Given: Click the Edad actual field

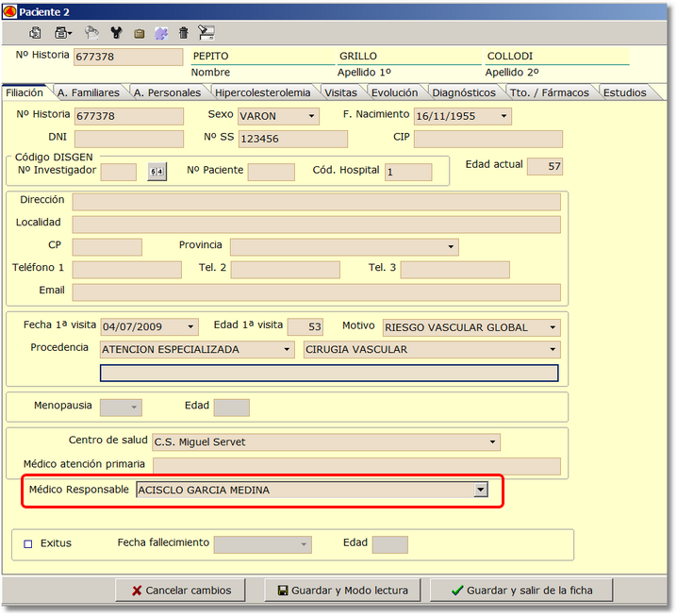Looking at the screenshot, I should [545, 166].
